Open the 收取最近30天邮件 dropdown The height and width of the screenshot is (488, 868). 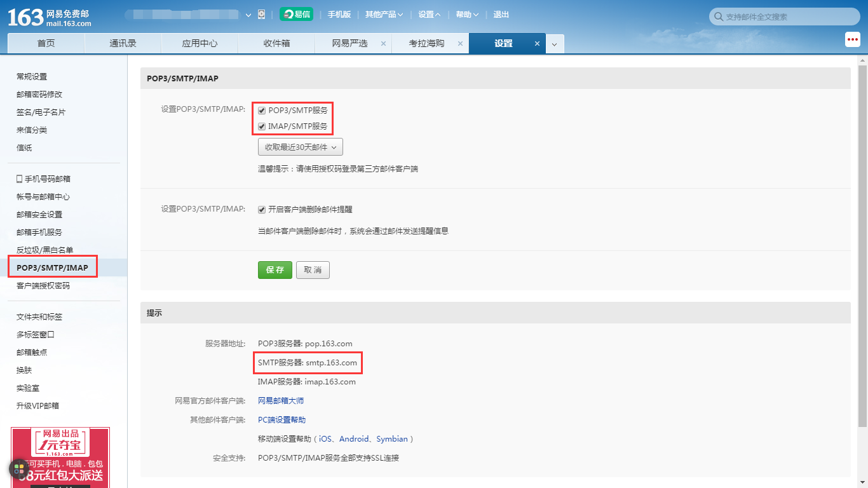pos(301,147)
